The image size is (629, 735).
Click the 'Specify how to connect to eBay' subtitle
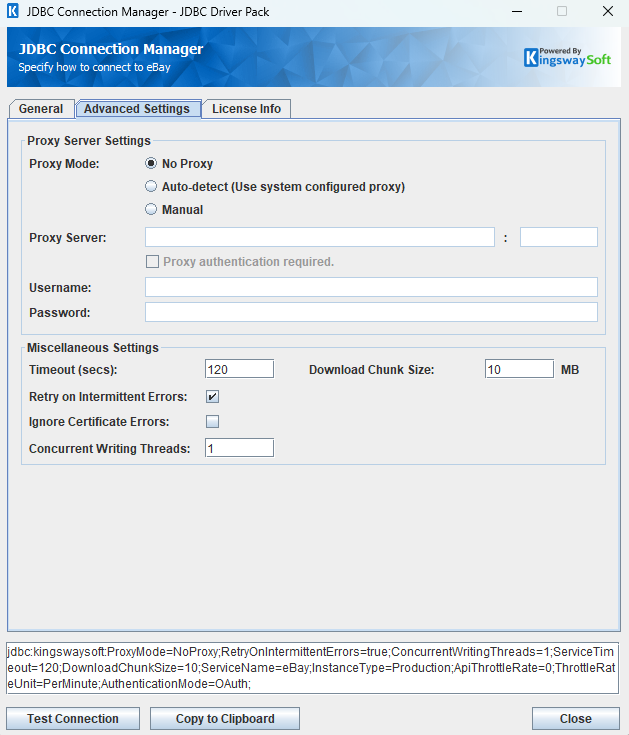click(95, 67)
